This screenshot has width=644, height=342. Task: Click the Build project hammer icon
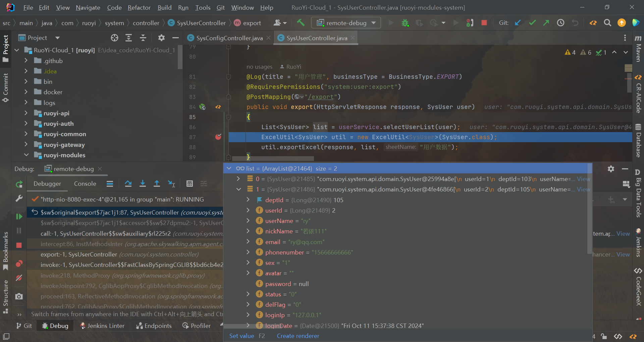301,23
